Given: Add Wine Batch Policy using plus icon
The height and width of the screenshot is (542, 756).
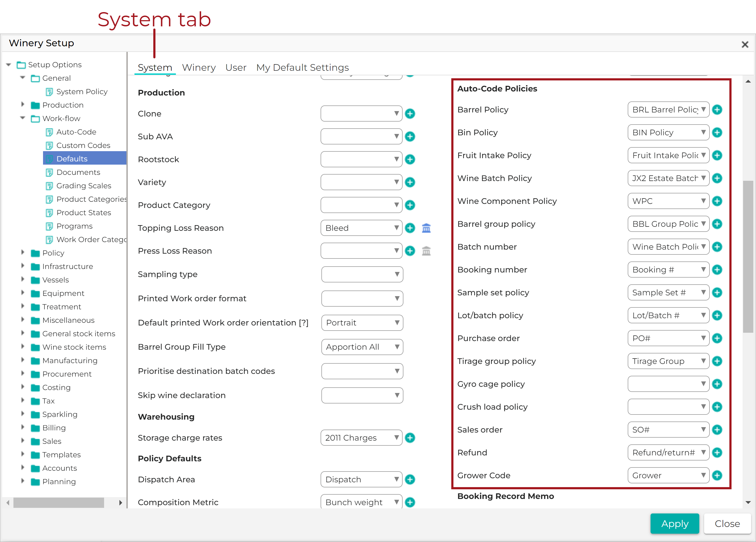Looking at the screenshot, I should (717, 178).
